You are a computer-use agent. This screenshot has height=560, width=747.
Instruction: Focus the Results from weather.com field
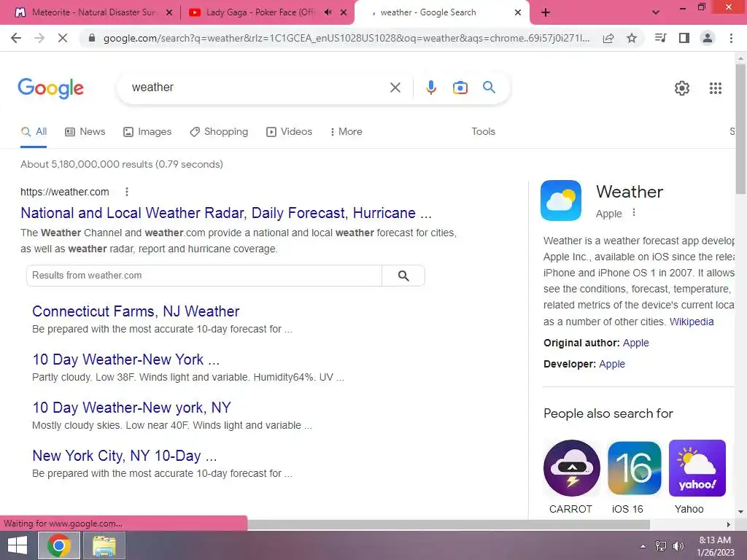coord(204,276)
